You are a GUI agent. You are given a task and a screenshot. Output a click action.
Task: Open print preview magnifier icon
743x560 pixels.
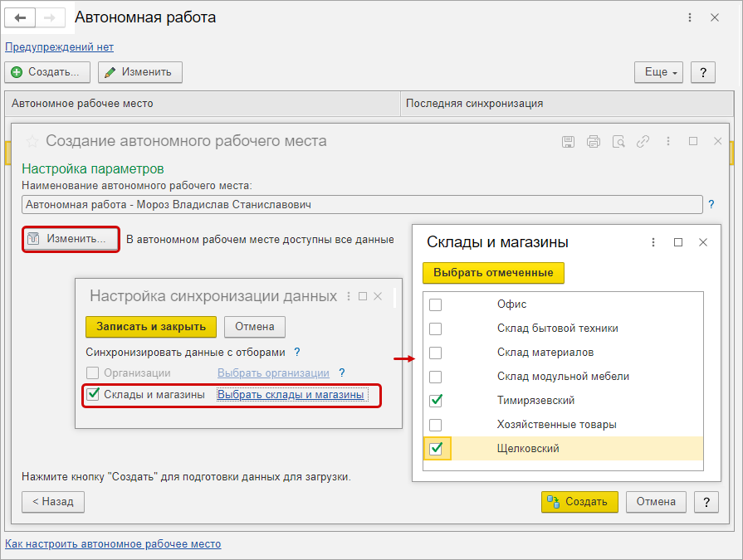(618, 142)
